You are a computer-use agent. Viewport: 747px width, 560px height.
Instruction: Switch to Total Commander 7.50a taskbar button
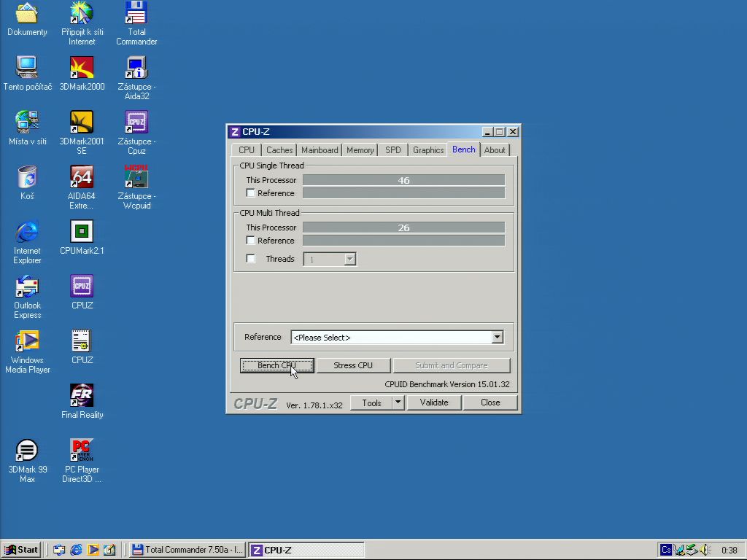click(187, 550)
